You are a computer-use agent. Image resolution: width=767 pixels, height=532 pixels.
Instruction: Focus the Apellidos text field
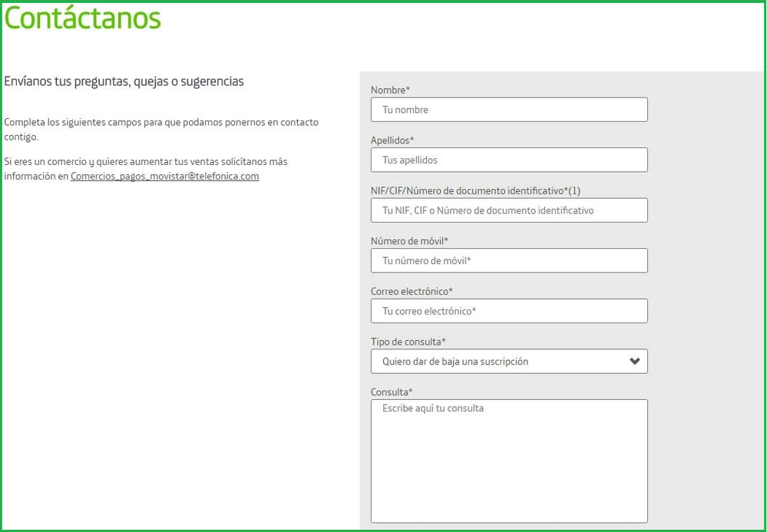click(508, 160)
